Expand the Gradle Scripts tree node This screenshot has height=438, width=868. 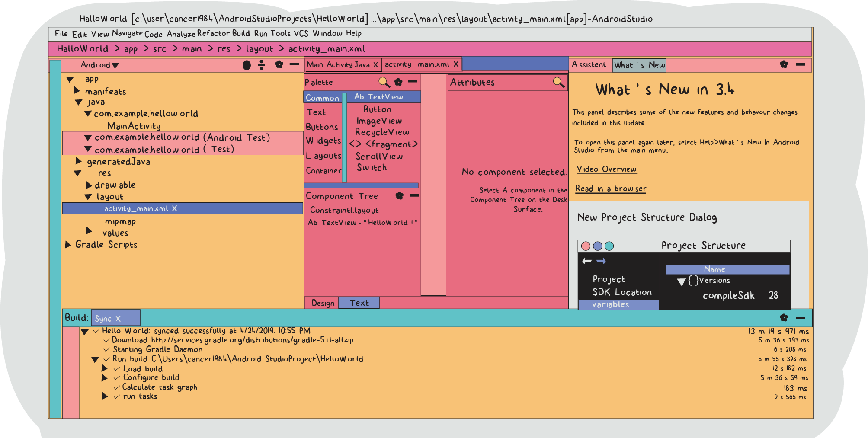tap(68, 245)
